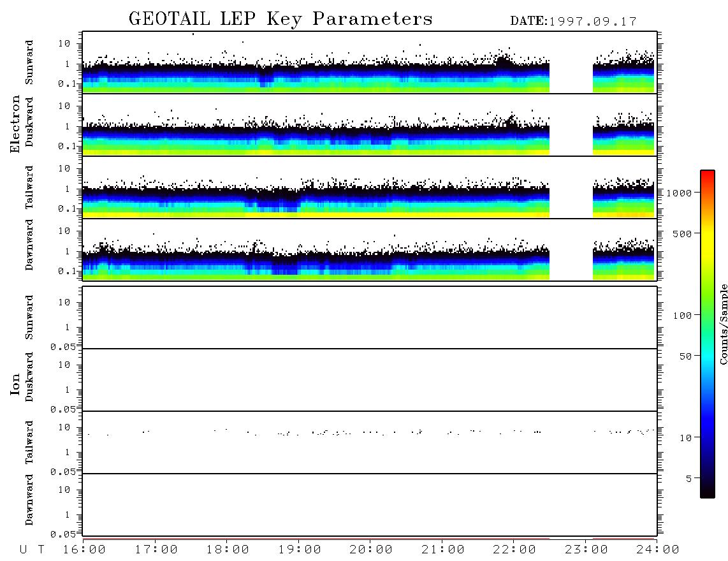
Task: Click the 19:00 time tick label
Action: [300, 550]
